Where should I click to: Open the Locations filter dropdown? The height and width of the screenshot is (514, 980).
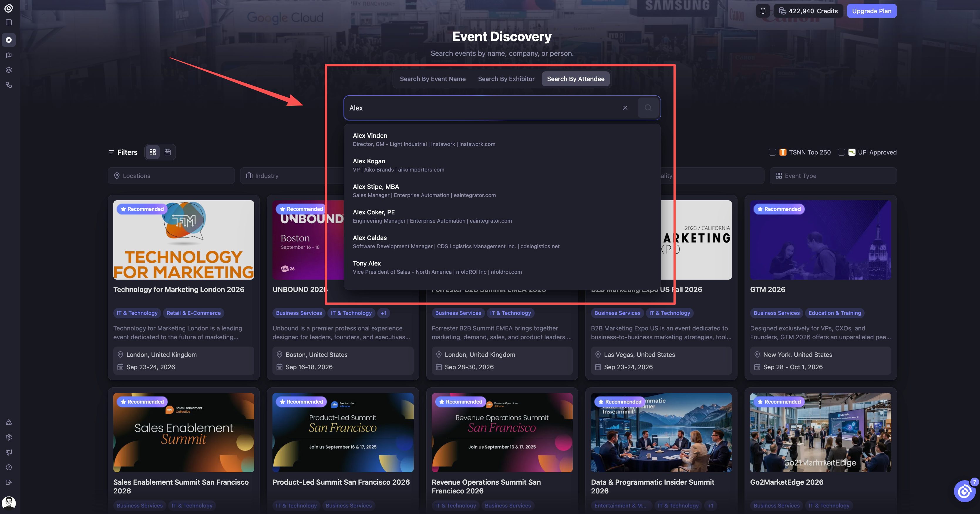click(x=171, y=176)
